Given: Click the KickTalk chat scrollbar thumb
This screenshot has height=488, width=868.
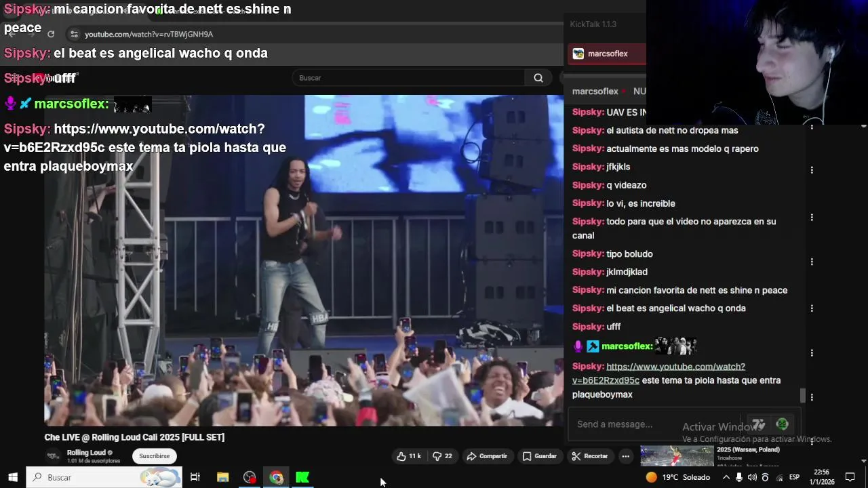Looking at the screenshot, I should 803,394.
